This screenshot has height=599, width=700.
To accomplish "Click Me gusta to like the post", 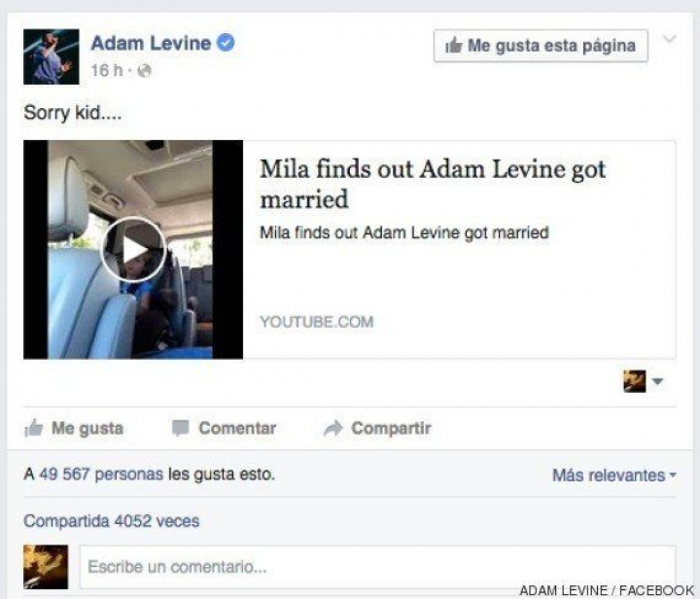I will pyautogui.click(x=87, y=428).
